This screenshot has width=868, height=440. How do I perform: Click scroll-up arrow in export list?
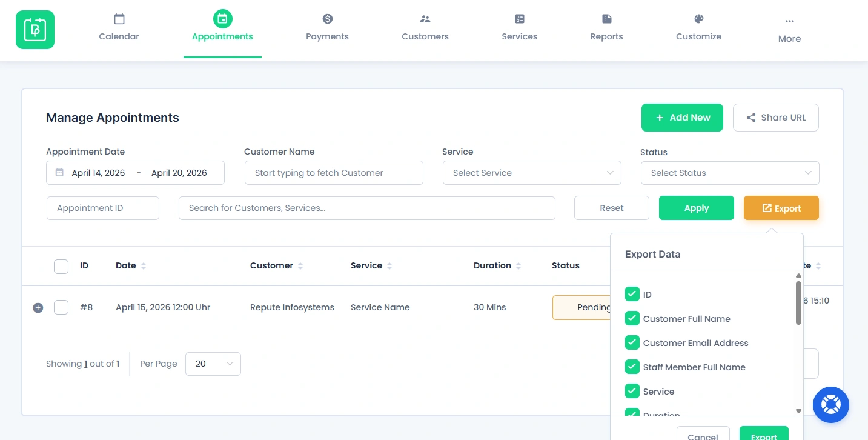click(x=798, y=276)
